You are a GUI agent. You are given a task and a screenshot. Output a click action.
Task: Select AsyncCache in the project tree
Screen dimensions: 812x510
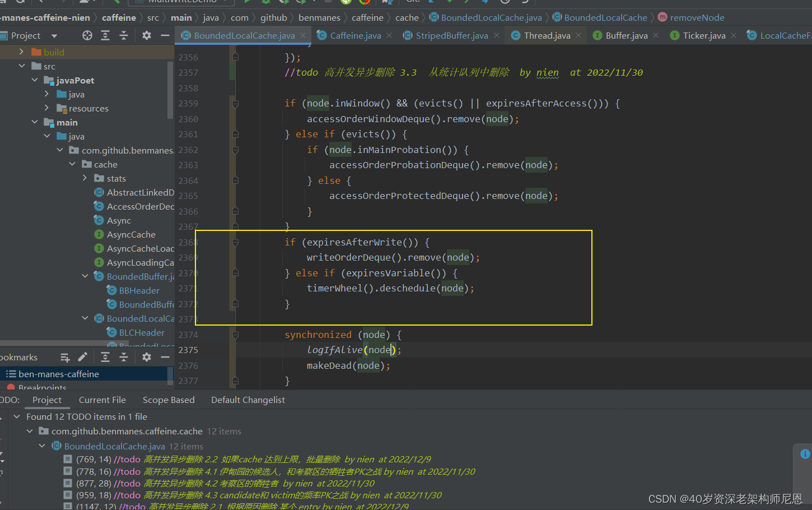pyautogui.click(x=131, y=234)
